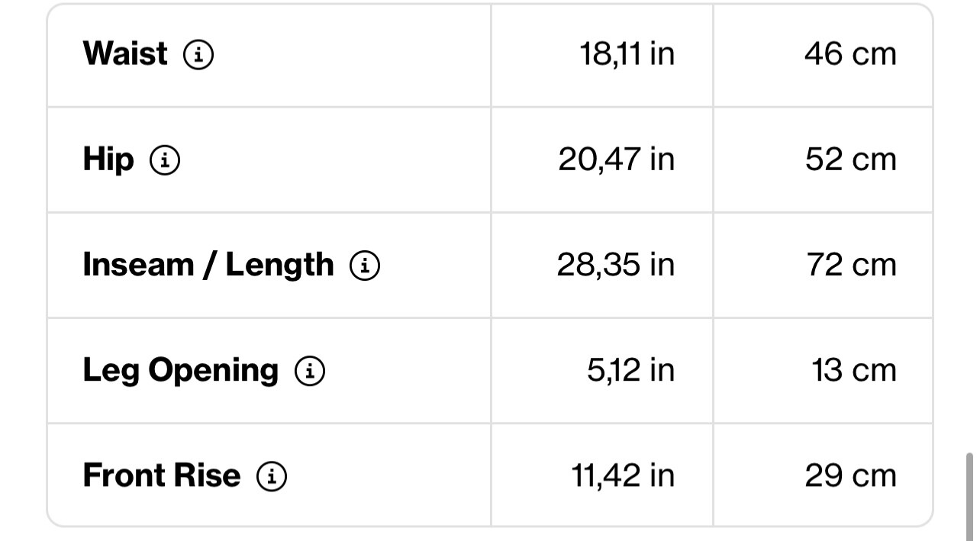Open the Hip measurement info icon
This screenshot has width=980, height=541.
(165, 160)
